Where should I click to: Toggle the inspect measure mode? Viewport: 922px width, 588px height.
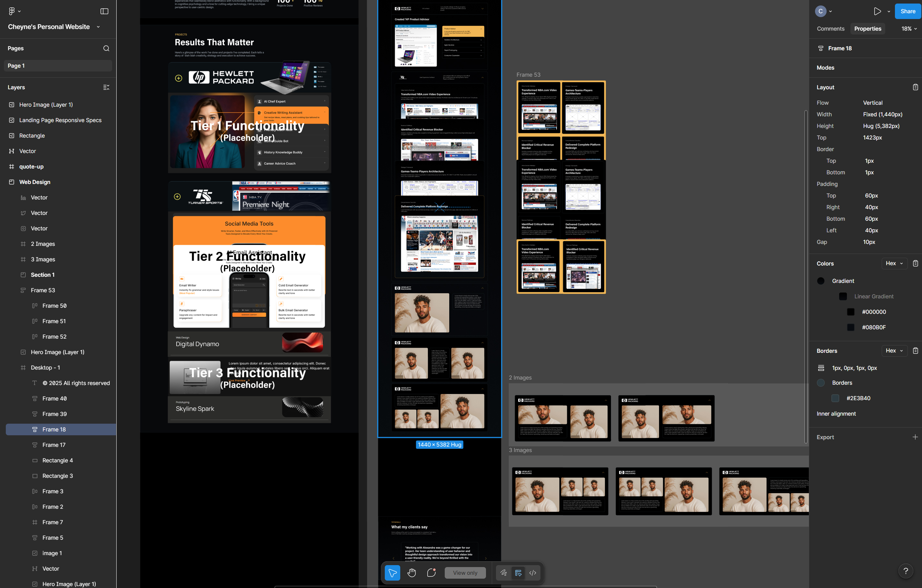519,573
